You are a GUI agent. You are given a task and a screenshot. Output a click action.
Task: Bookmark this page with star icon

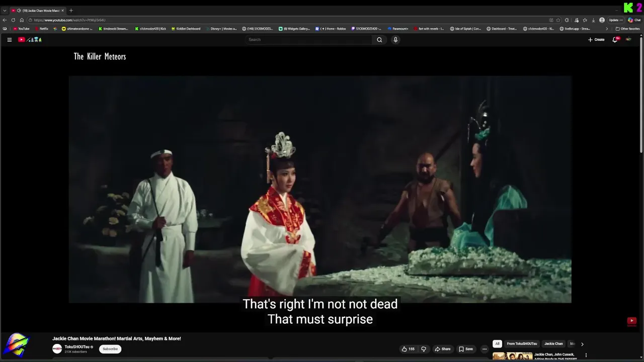click(x=558, y=20)
